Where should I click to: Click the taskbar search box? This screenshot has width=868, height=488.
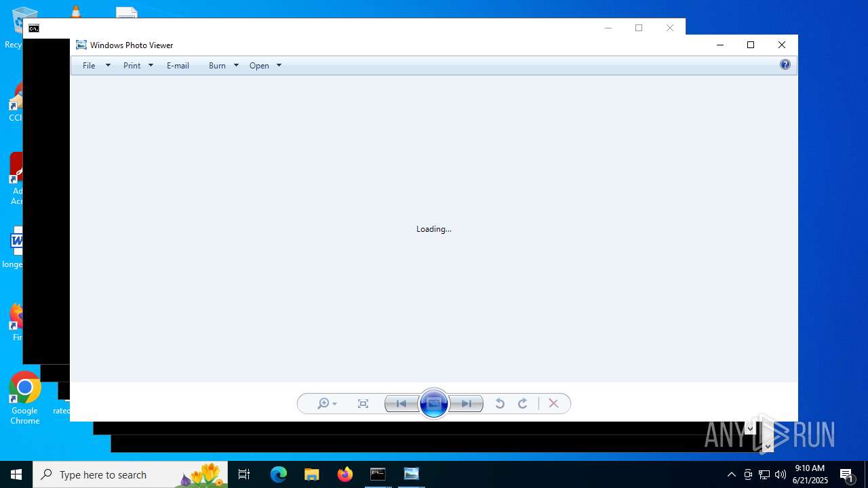[x=130, y=474]
